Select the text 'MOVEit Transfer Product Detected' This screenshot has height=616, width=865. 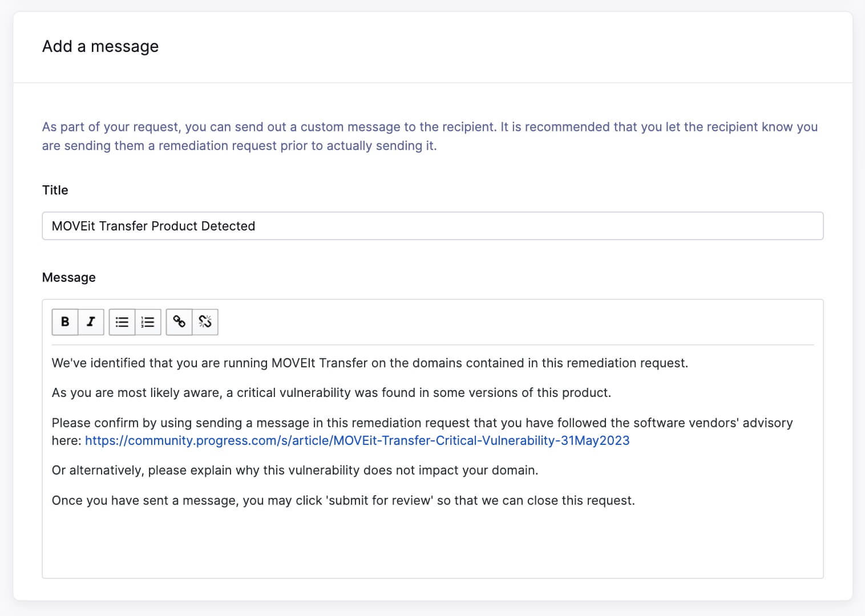(x=153, y=226)
